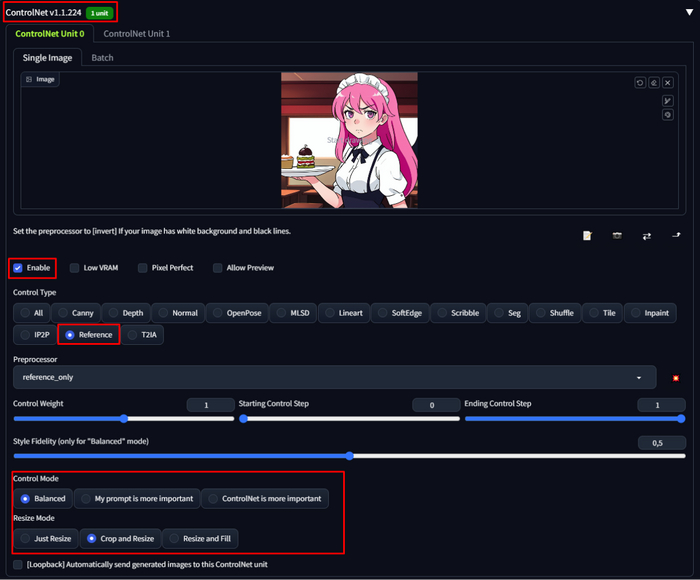Click the brush tool icon beside the image
Screen dimensions: 700x580
pyautogui.click(x=668, y=101)
